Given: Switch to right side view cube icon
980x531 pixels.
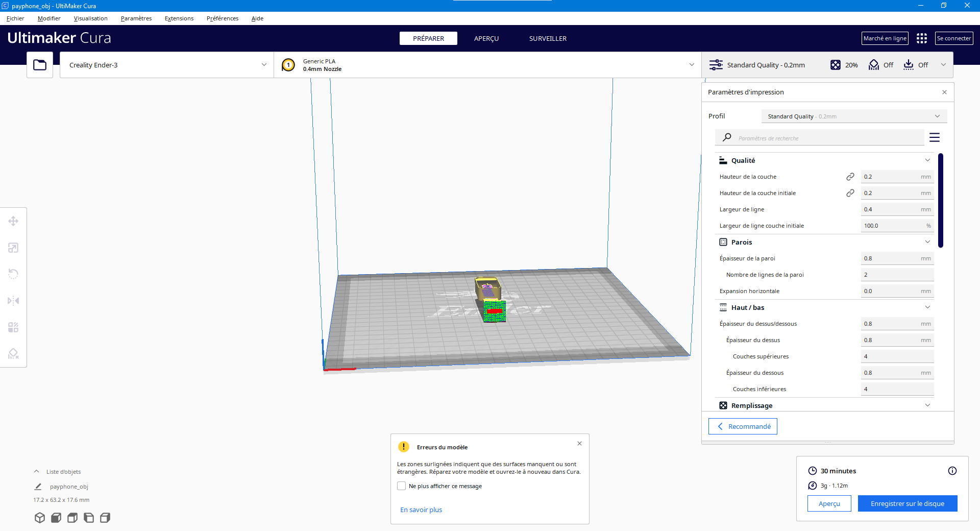Looking at the screenshot, I should click(x=105, y=518).
